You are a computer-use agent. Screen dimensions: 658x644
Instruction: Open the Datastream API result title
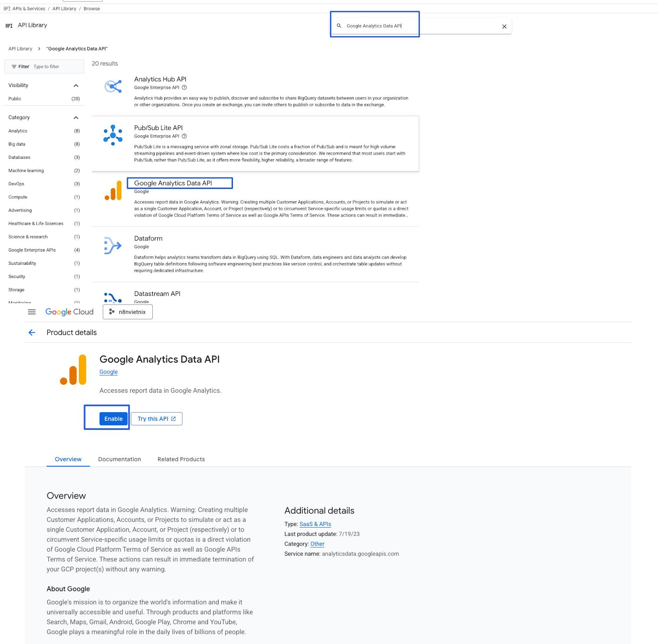click(157, 294)
